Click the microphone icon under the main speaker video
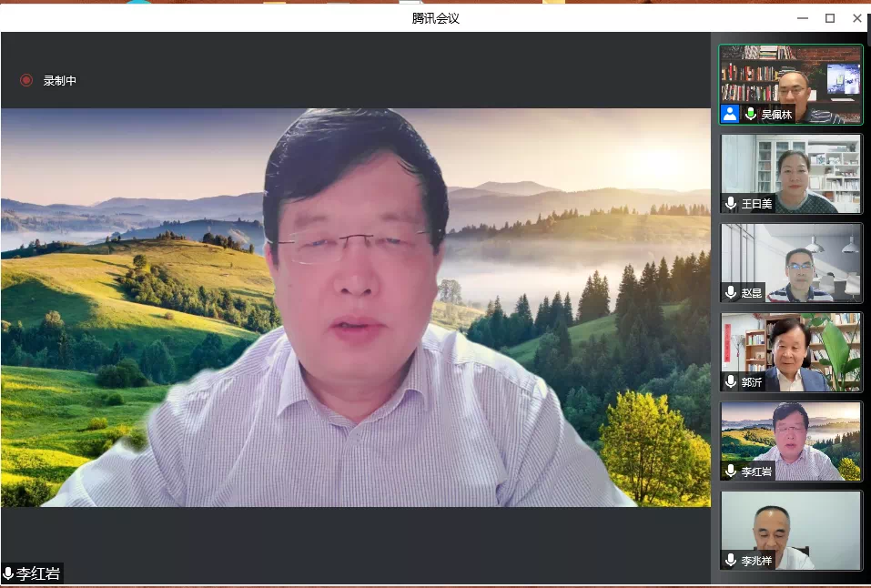This screenshot has width=871, height=588. [x=8, y=573]
